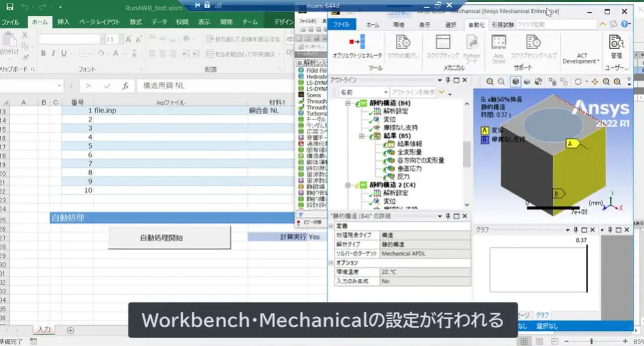Collapse the 静的構造 (B4) tree node

tap(348, 104)
